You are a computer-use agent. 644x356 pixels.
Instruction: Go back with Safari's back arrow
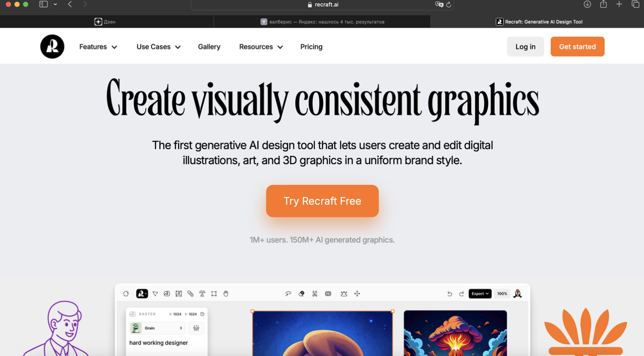[70, 4]
